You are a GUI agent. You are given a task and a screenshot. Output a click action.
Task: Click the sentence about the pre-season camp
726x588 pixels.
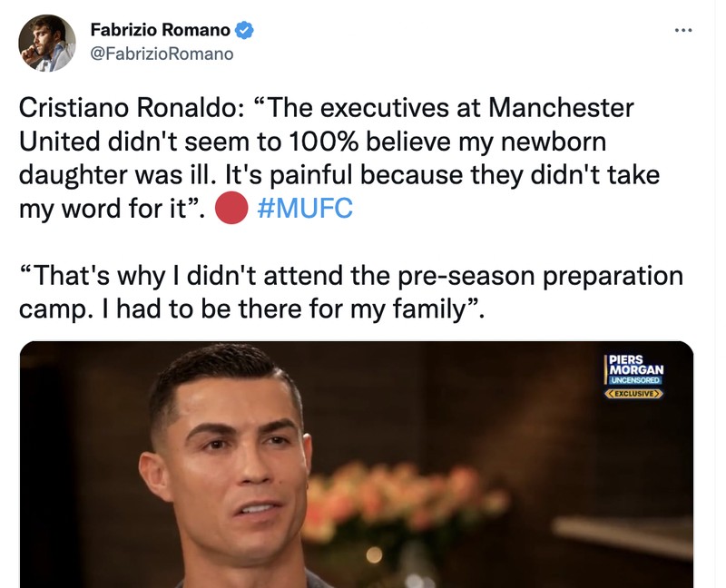[354, 273]
